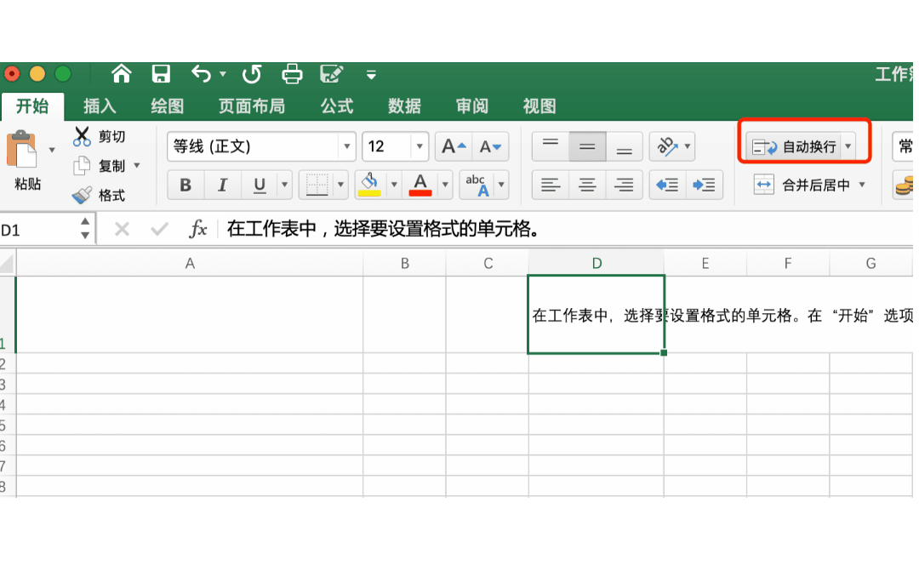The width and height of the screenshot is (919, 588).
Task: Open the 页面布局 tab
Action: coord(251,106)
